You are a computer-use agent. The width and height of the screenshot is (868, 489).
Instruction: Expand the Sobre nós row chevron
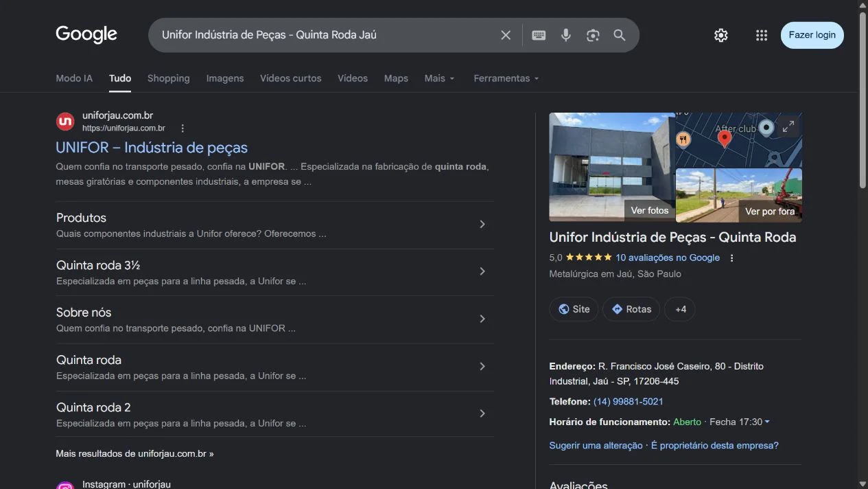point(482,319)
